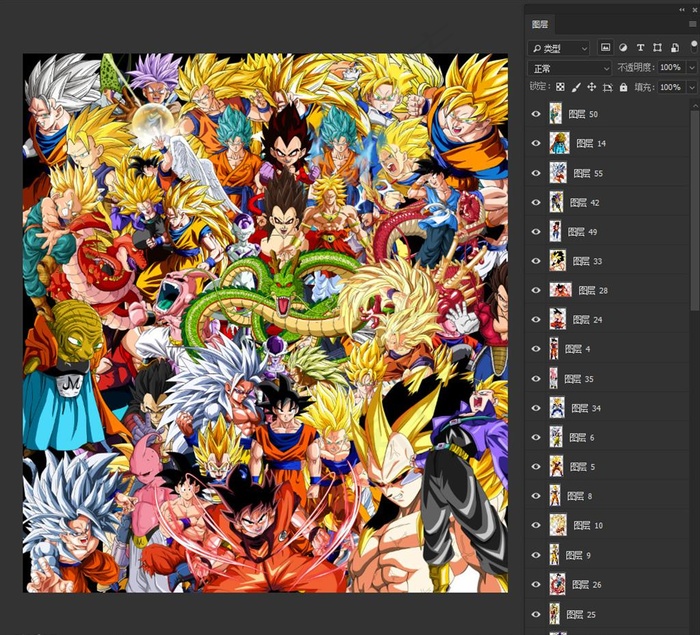
Task: Select layer name 图层 10
Action: point(588,526)
